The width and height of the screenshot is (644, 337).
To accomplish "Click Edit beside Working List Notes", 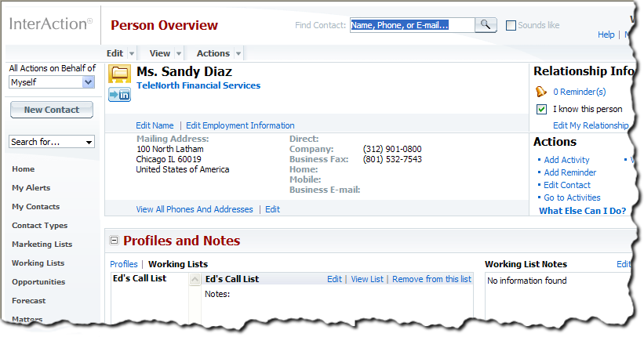I will (623, 264).
